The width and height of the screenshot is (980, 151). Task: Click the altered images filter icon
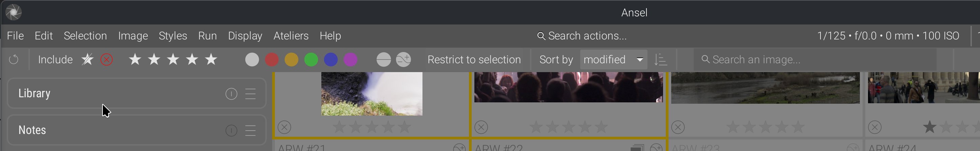(x=403, y=60)
